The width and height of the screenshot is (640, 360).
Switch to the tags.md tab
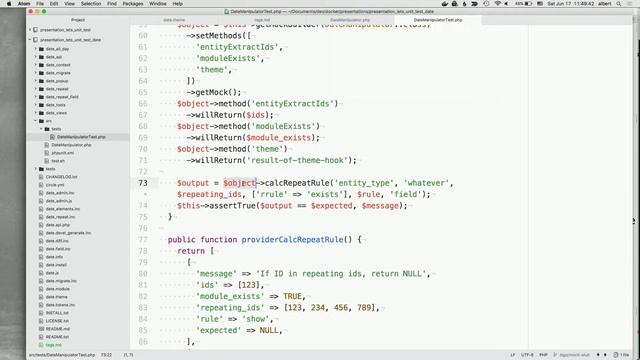(x=262, y=20)
